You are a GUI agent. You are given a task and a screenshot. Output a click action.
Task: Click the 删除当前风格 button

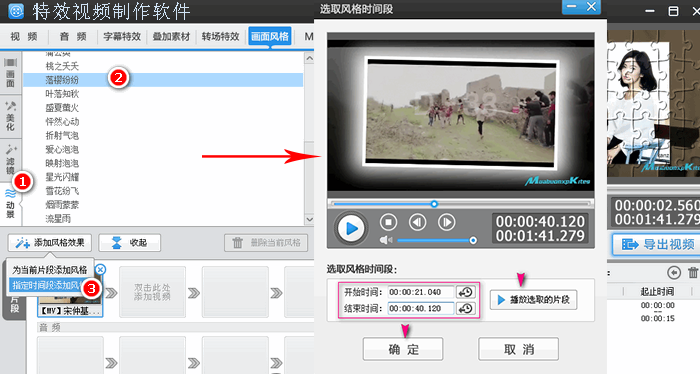pyautogui.click(x=266, y=243)
